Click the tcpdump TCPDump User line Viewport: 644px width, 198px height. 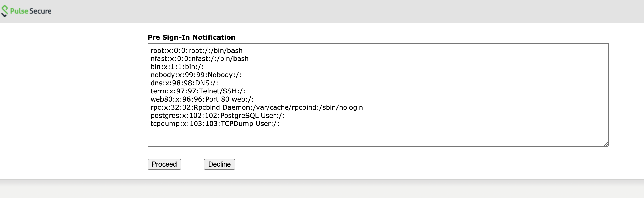(x=215, y=124)
